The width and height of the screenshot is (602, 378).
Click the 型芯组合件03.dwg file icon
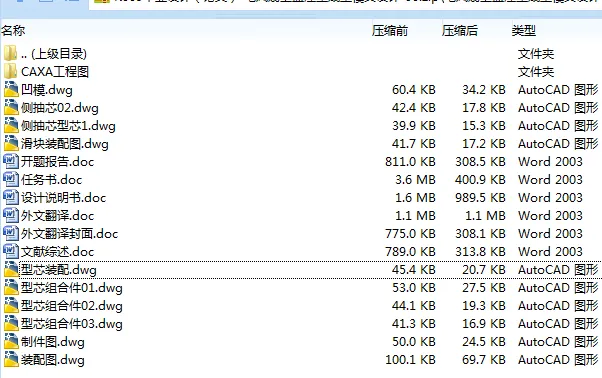[x=11, y=324]
